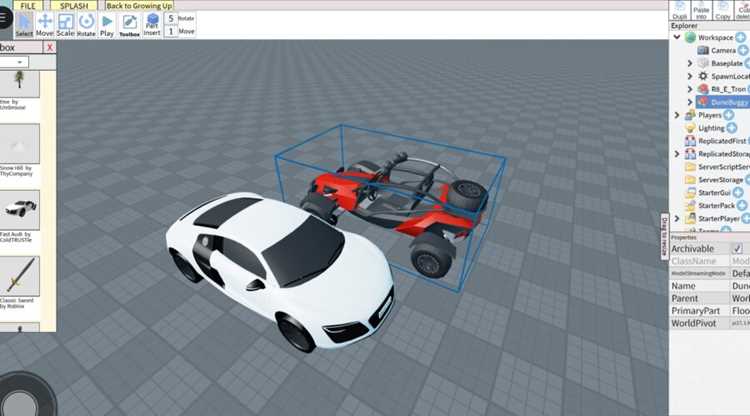Select ReplicatedFirst in the Explorer

[722, 141]
